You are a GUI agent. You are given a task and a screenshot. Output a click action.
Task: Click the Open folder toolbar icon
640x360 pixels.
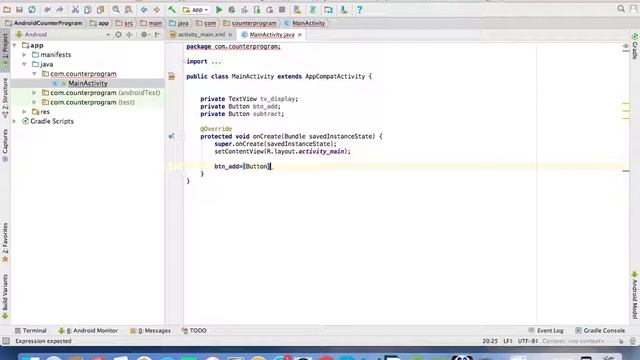7,9
